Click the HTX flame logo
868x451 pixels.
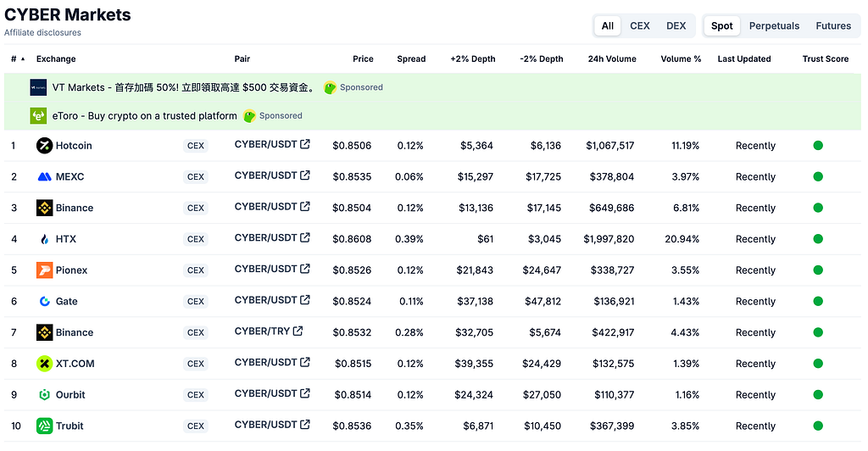tap(44, 239)
